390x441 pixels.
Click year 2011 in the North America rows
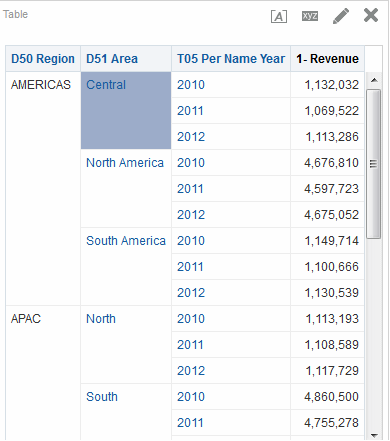pos(190,189)
